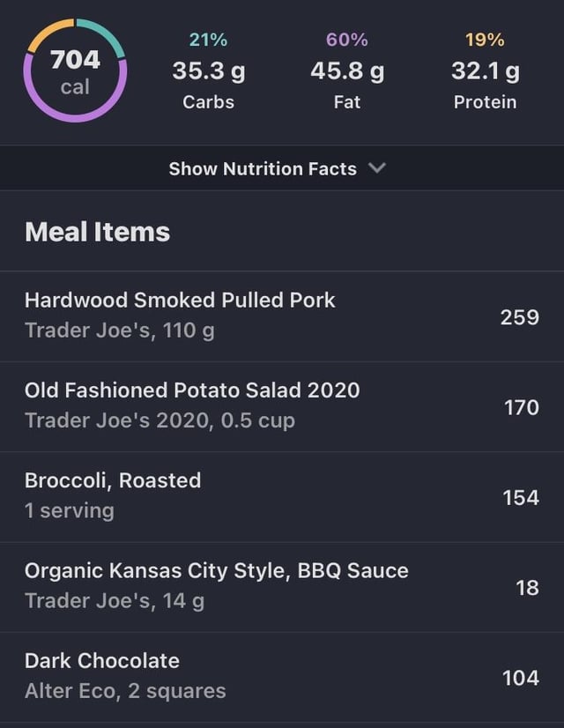Open Organic Kansas City Style BBQ Sauce
This screenshot has width=564, height=728.
click(x=282, y=587)
